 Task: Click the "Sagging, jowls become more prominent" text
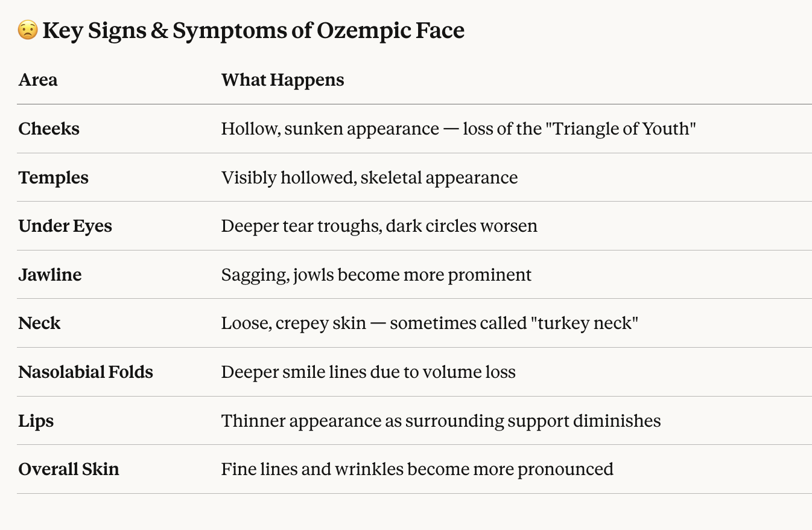(376, 275)
